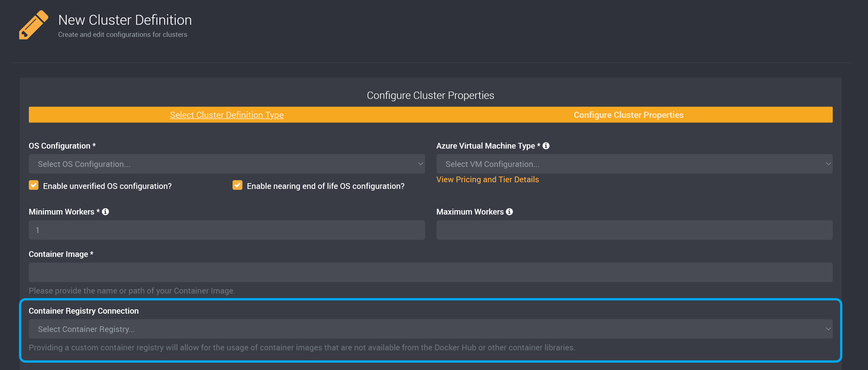Viewport: 868px width, 370px height.
Task: Open the Select VM Configuration dropdown
Action: coord(635,164)
